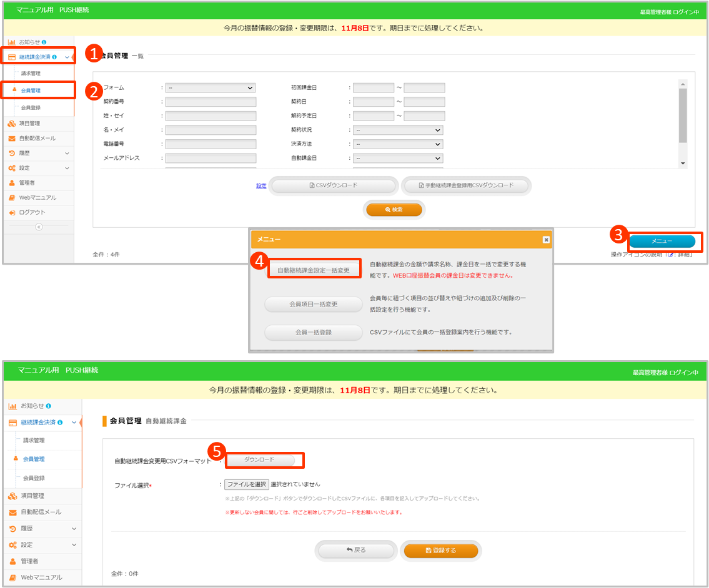Expand the 決済方法 dropdown

point(398,144)
